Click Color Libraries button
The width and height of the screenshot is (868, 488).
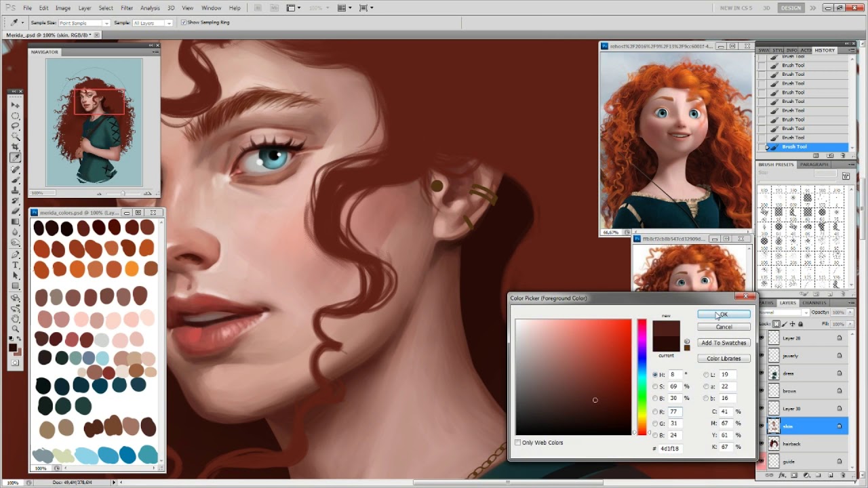(x=724, y=359)
